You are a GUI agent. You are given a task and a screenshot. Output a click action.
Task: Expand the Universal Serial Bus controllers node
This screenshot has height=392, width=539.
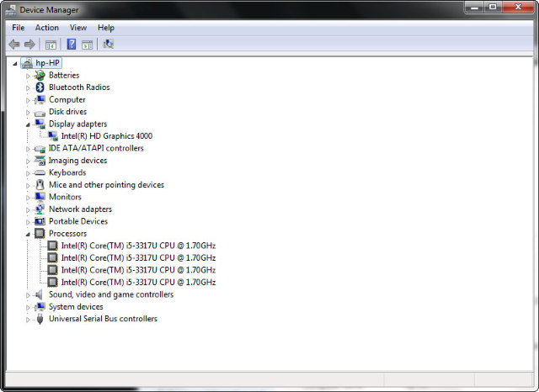tap(28, 320)
